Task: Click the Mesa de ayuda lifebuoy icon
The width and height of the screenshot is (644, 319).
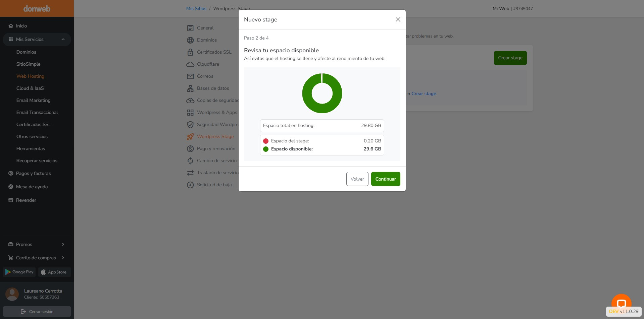Action: (11, 187)
